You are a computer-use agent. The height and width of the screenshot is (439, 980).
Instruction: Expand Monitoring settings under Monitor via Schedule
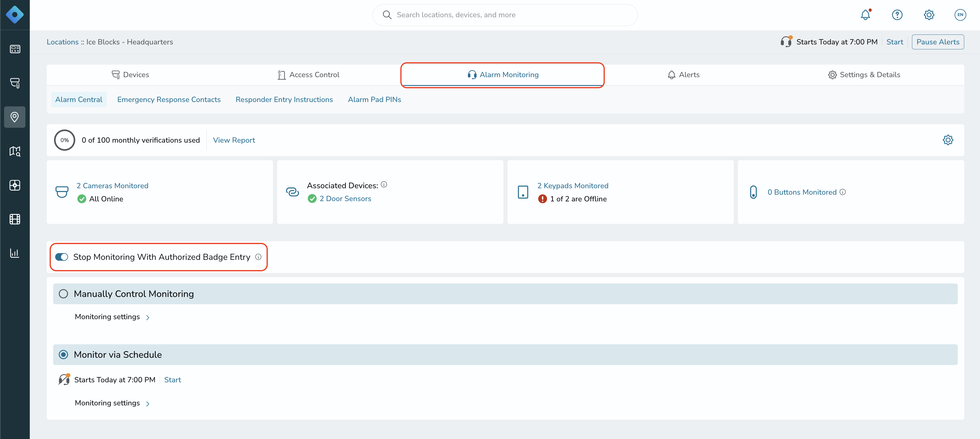tap(112, 403)
